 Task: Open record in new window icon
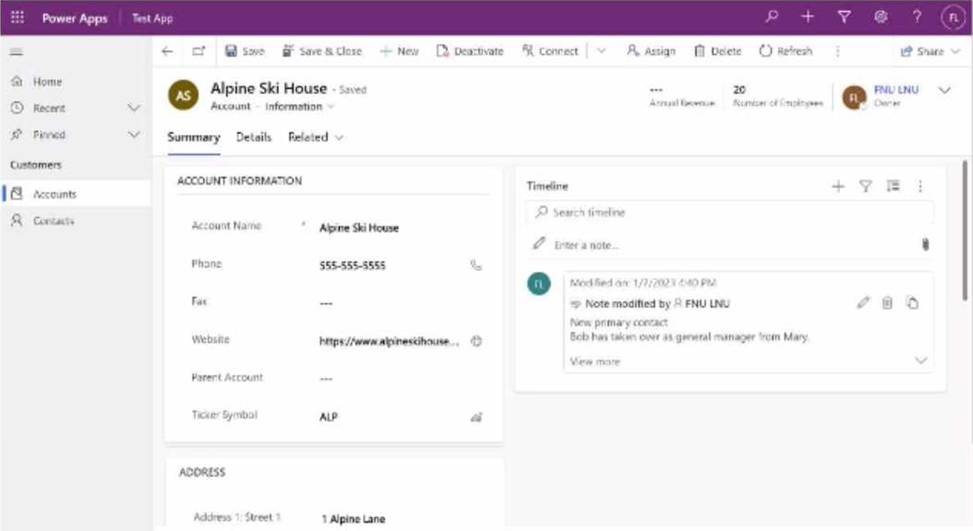point(199,51)
